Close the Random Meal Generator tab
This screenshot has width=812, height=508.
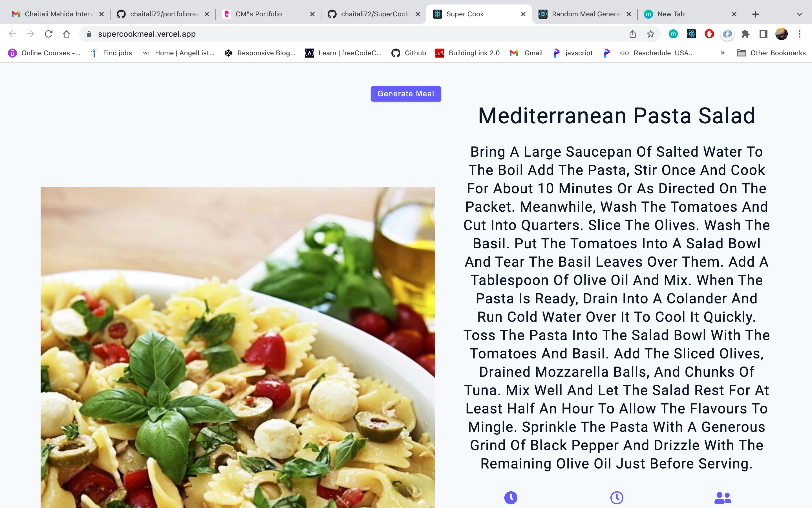tap(628, 14)
